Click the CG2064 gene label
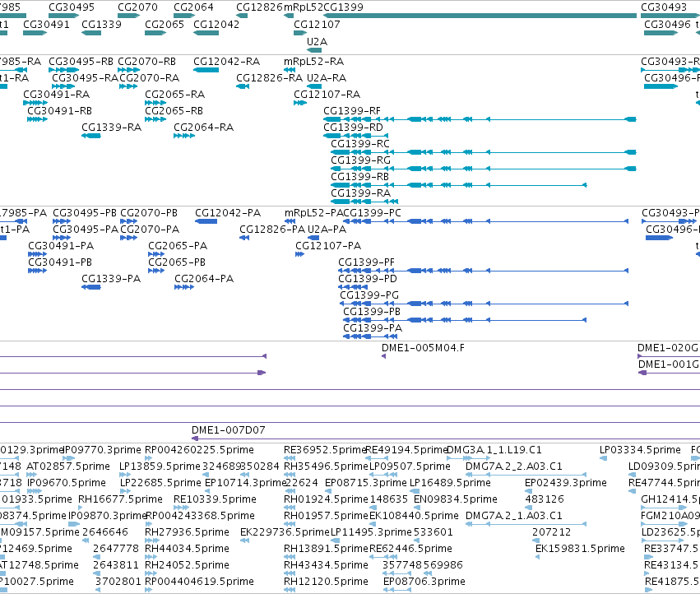 pyautogui.click(x=193, y=7)
